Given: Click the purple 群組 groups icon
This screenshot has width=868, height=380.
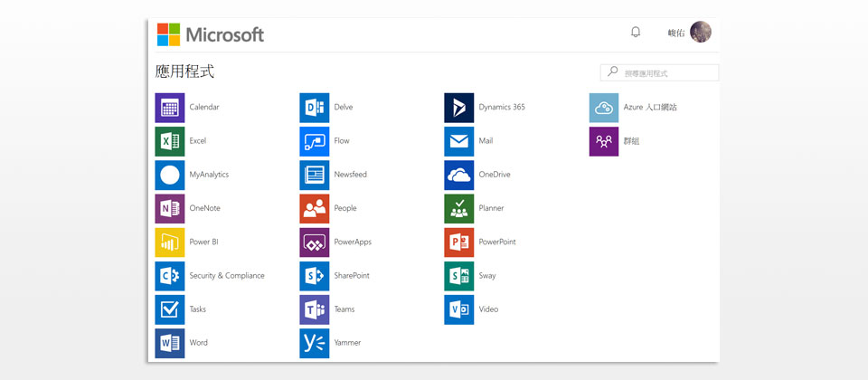Looking at the screenshot, I should [604, 141].
